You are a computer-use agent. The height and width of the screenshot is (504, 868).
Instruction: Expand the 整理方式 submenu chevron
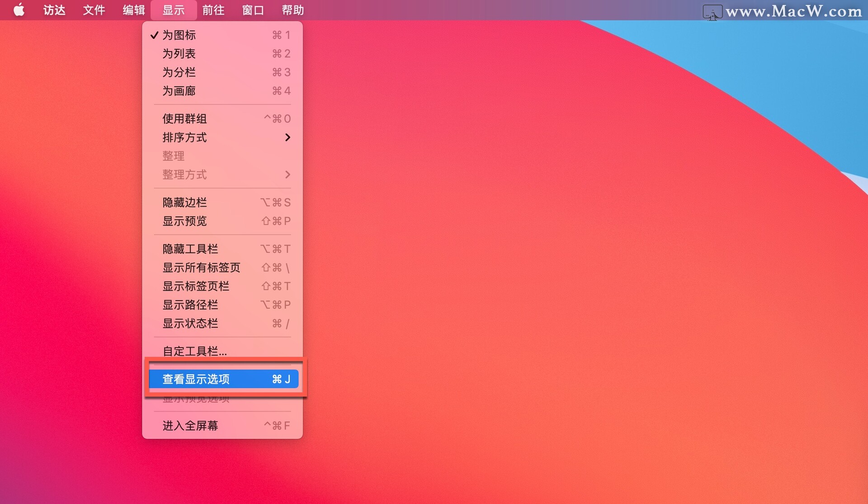pos(288,174)
